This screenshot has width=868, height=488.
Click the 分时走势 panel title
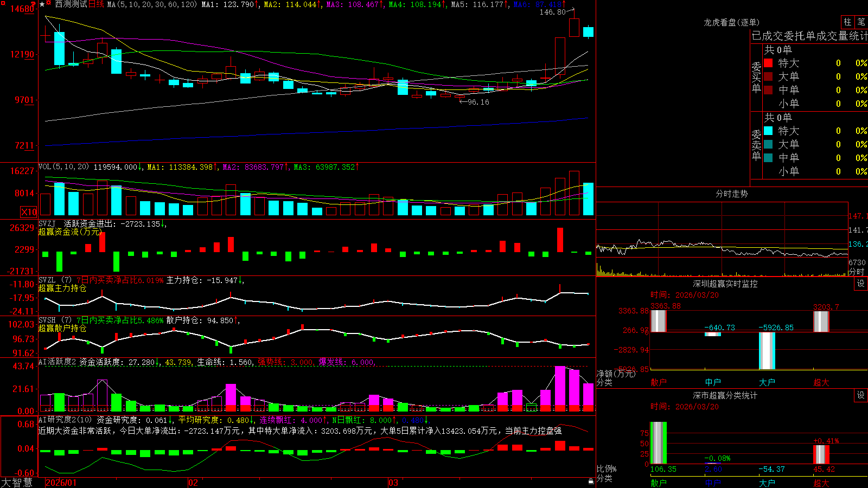point(731,194)
